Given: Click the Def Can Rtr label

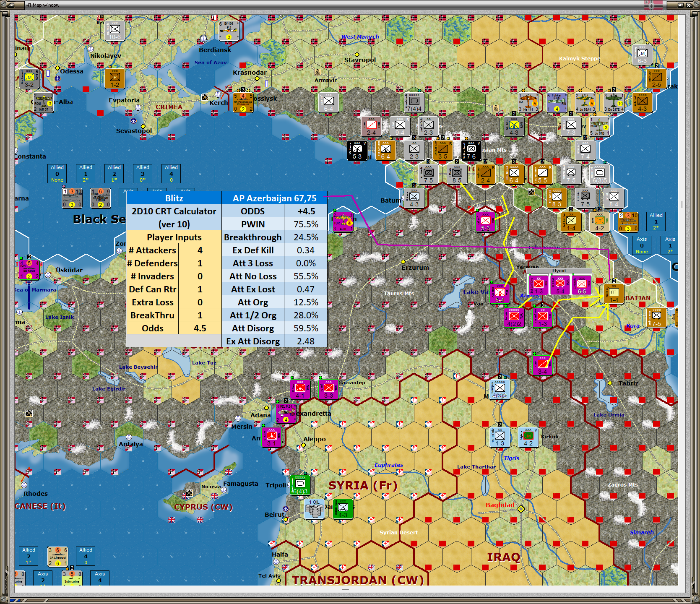Looking at the screenshot, I should click(153, 289).
